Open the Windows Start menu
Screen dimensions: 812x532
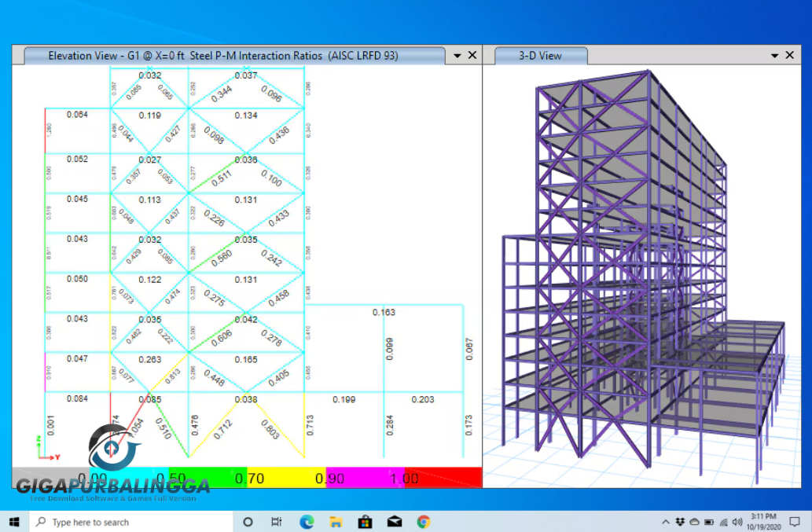click(15, 521)
